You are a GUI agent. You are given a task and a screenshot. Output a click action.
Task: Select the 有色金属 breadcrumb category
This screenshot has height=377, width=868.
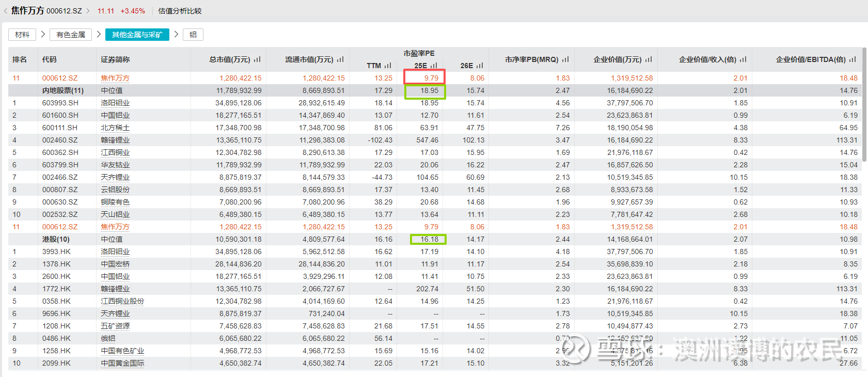(71, 35)
